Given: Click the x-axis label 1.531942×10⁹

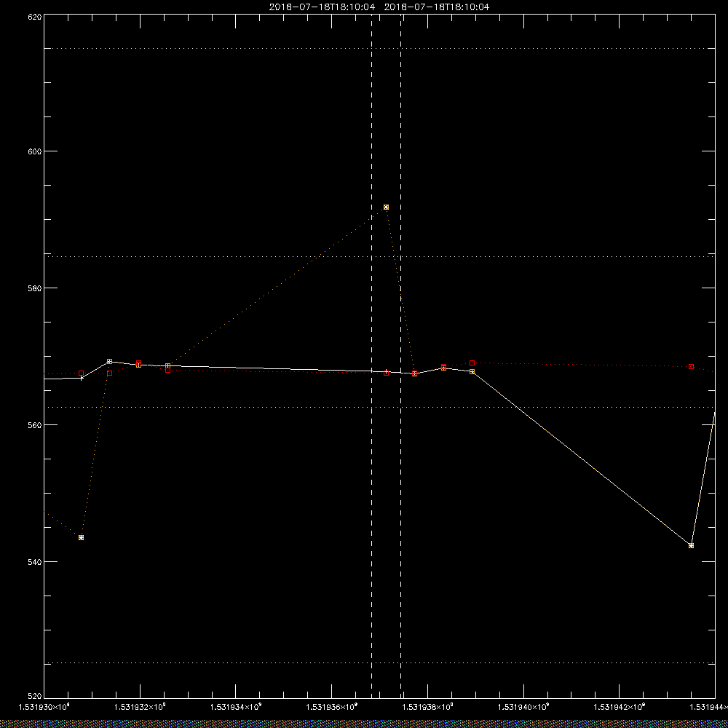Looking at the screenshot, I should [x=620, y=707].
